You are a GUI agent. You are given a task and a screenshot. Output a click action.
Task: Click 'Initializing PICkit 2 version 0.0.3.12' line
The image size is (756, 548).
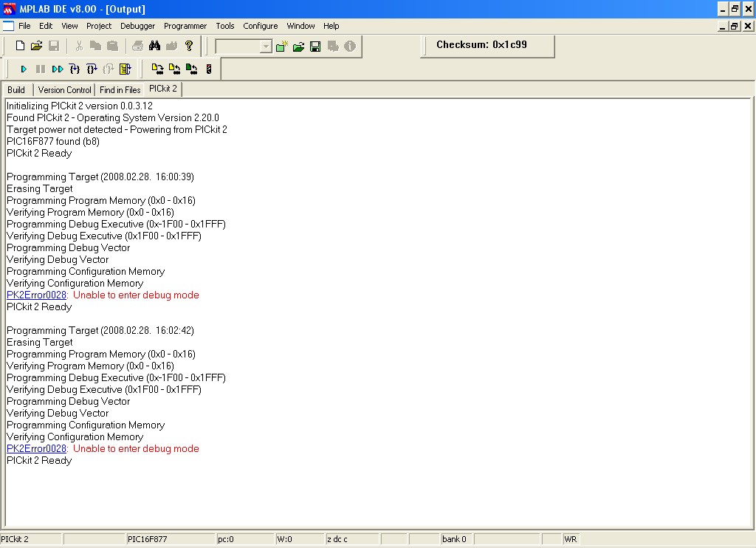[x=80, y=106]
